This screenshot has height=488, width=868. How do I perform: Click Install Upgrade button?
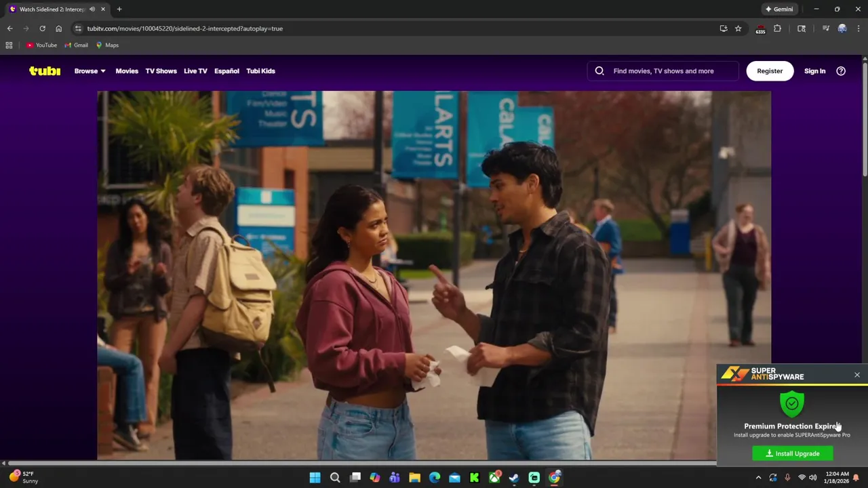point(793,453)
